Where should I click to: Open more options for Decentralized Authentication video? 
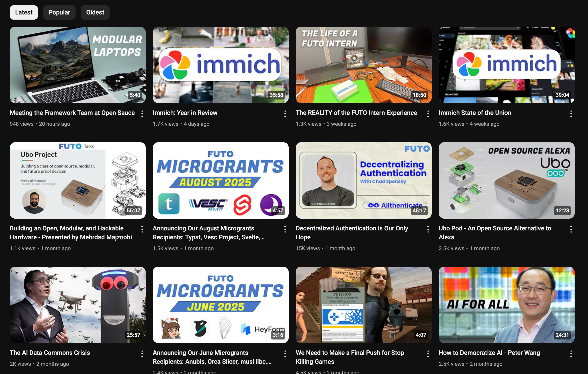point(428,229)
